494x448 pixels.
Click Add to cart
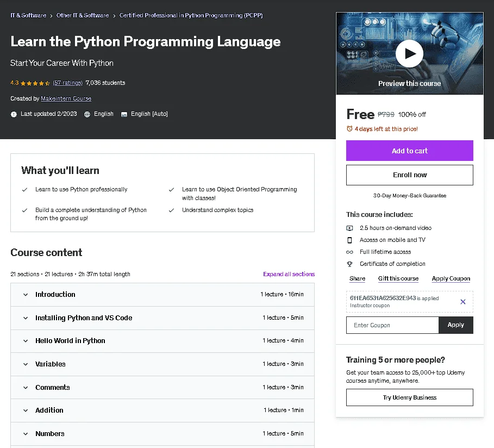tap(410, 151)
